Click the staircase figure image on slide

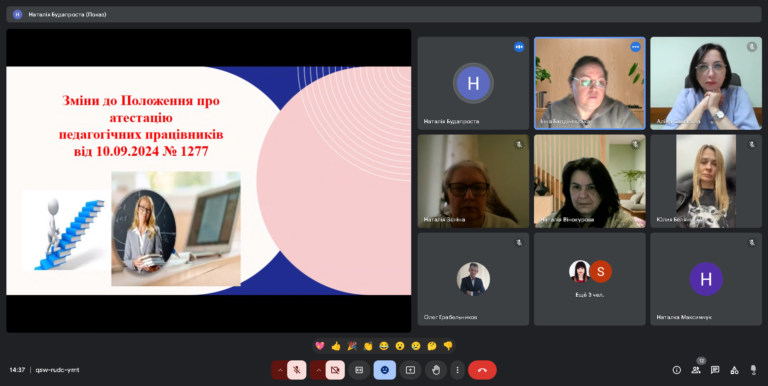point(67,230)
